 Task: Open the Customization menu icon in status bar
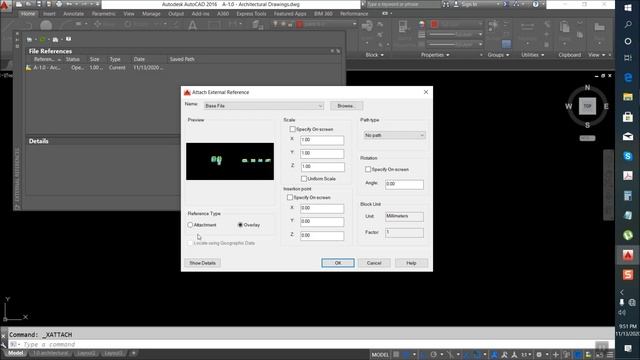click(x=610, y=355)
